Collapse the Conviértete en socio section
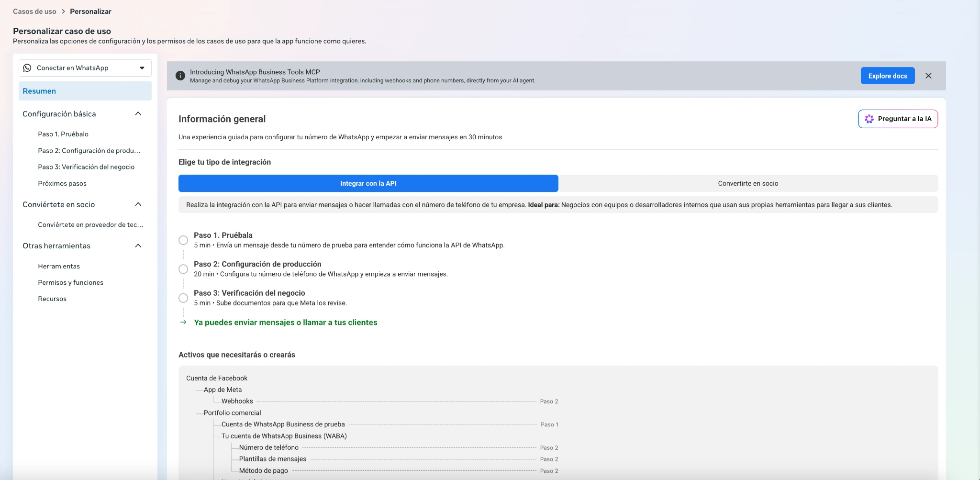This screenshot has width=980, height=480. pos(138,204)
